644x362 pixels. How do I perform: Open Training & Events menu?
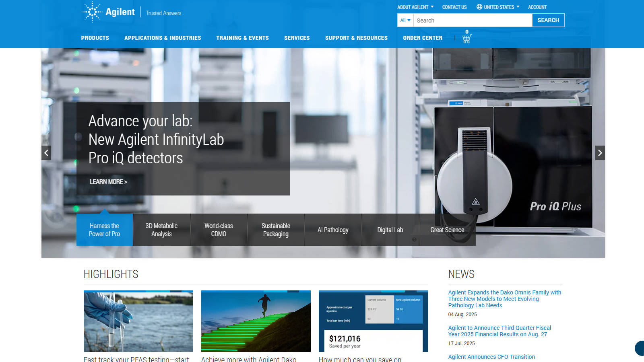point(242,38)
